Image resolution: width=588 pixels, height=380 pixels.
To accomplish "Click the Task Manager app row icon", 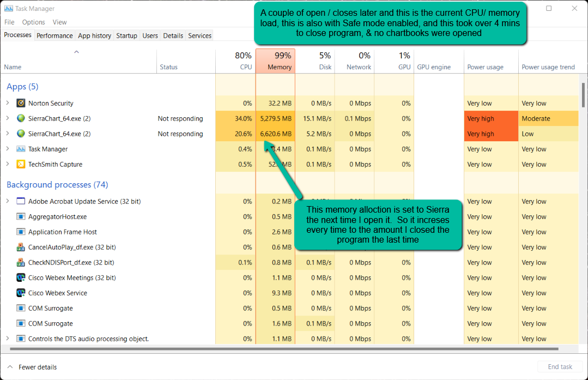I will click(21, 149).
